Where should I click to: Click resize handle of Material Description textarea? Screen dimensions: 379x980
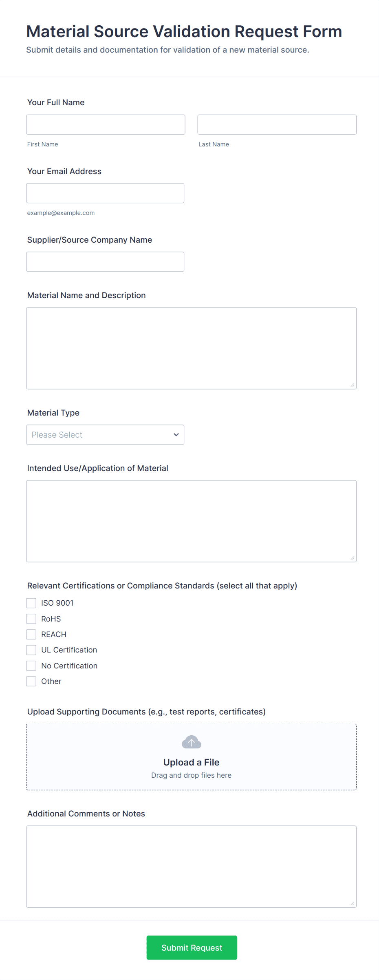tap(353, 385)
